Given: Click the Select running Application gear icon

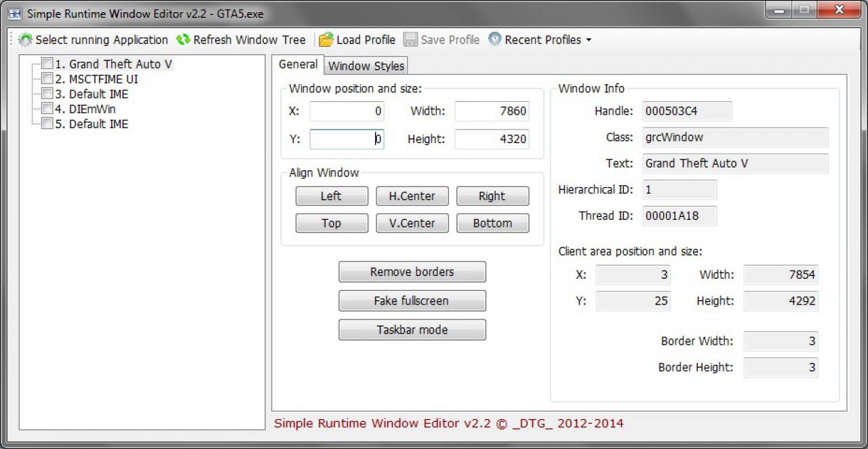Looking at the screenshot, I should coord(25,39).
